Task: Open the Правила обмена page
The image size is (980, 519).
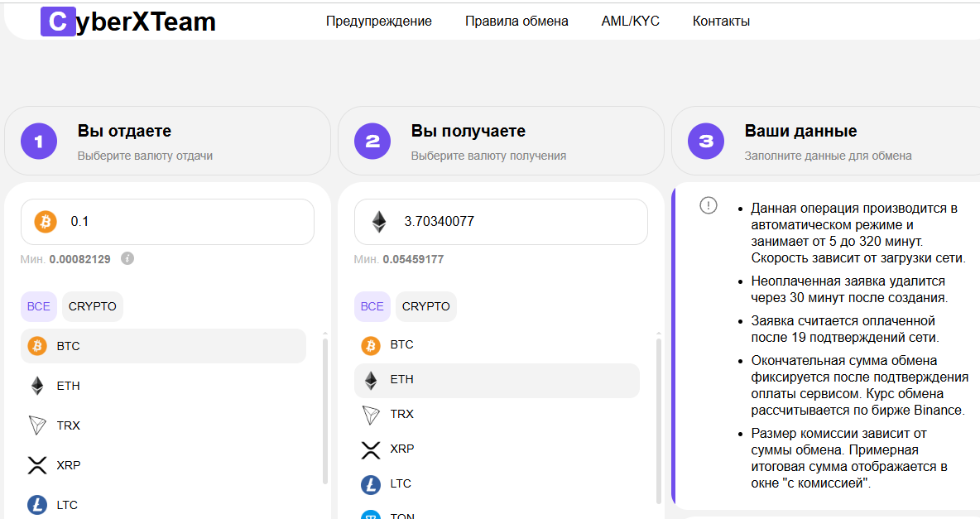Action: pyautogui.click(x=516, y=22)
